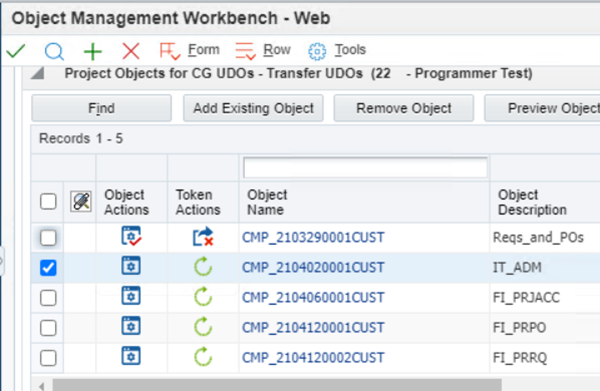Click the magnifier Find toolbar icon

pos(54,51)
